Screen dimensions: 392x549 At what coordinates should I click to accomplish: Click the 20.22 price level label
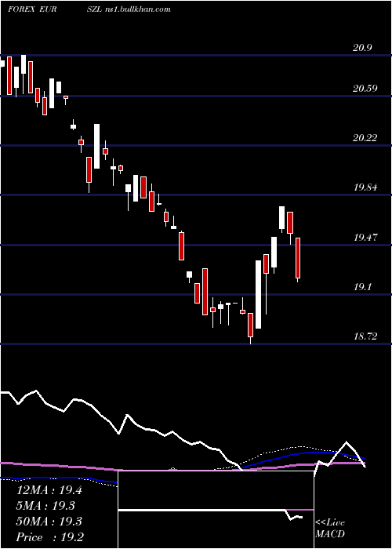point(365,138)
